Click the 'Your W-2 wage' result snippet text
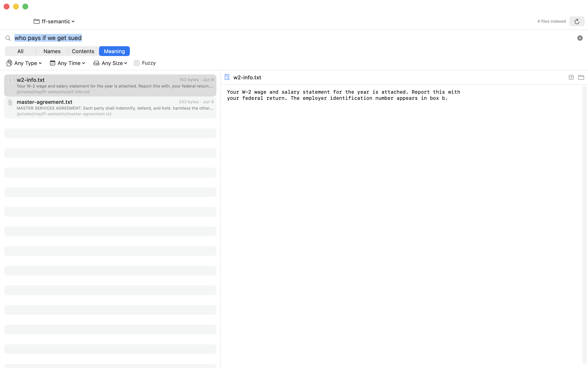The image size is (588, 368). (x=115, y=86)
